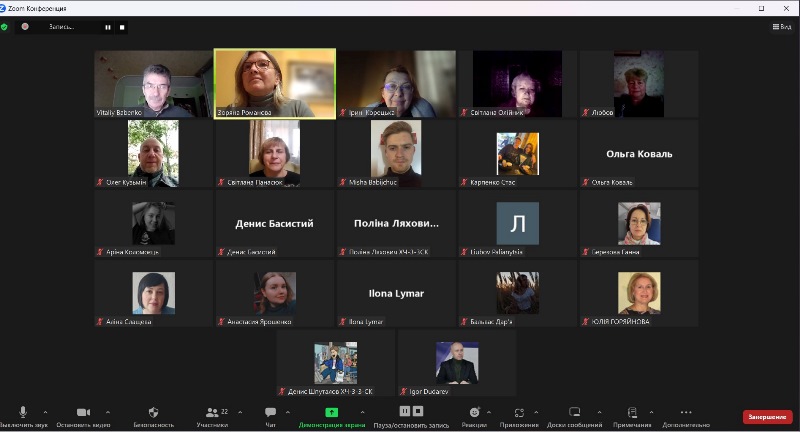The width and height of the screenshot is (800, 432).
Task: Open Whiteboards icon
Action: tap(574, 412)
